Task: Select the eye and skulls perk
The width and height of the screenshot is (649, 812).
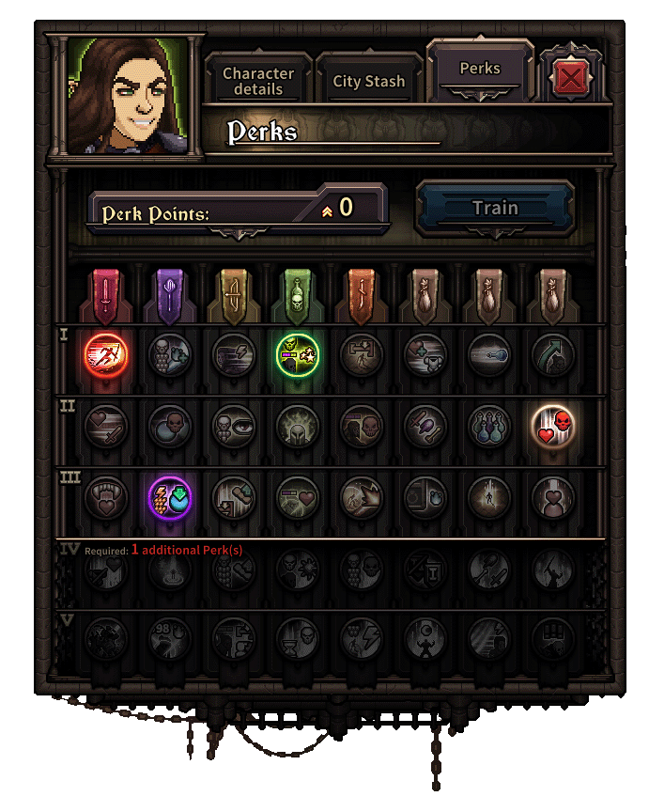Action: click(234, 426)
